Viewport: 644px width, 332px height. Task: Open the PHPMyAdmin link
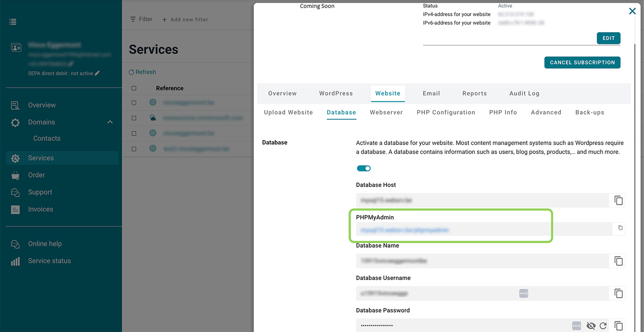405,230
